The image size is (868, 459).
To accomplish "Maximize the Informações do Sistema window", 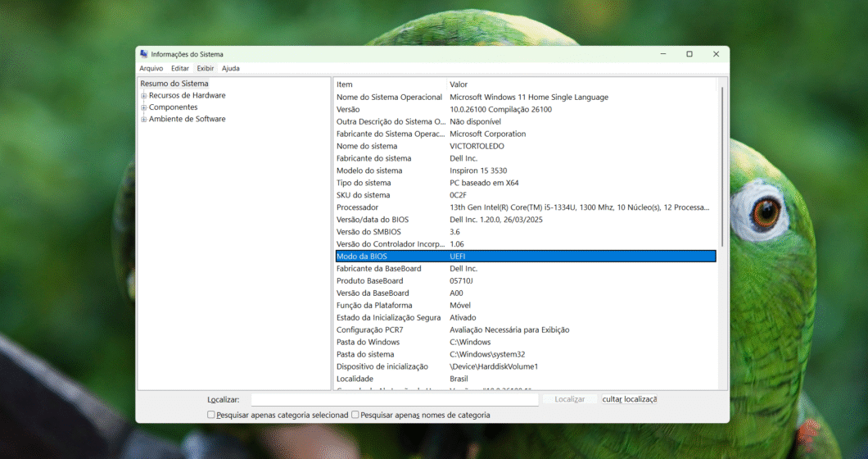I will pyautogui.click(x=689, y=54).
